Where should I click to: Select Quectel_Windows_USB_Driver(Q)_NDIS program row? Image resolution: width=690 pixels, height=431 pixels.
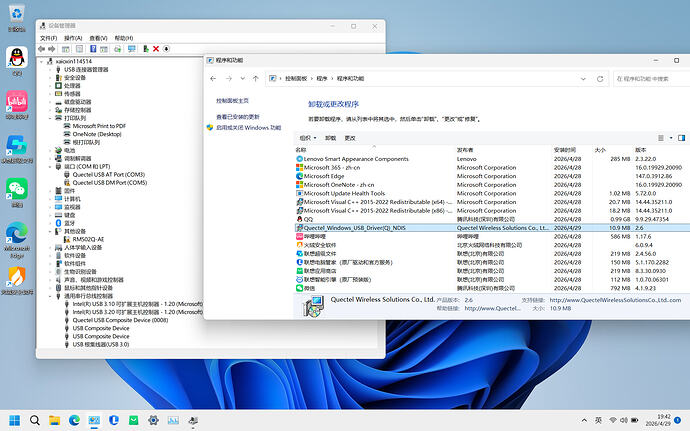coord(492,228)
